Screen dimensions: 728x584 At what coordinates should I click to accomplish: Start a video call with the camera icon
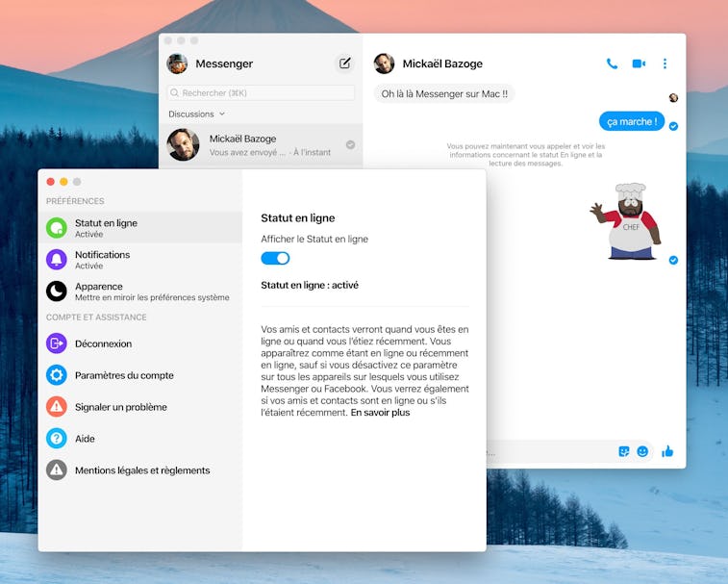click(639, 63)
